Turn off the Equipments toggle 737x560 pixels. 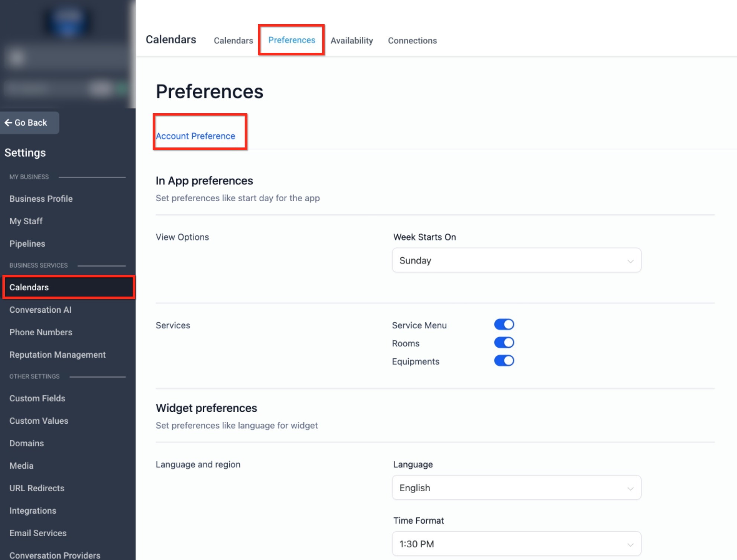[504, 361]
